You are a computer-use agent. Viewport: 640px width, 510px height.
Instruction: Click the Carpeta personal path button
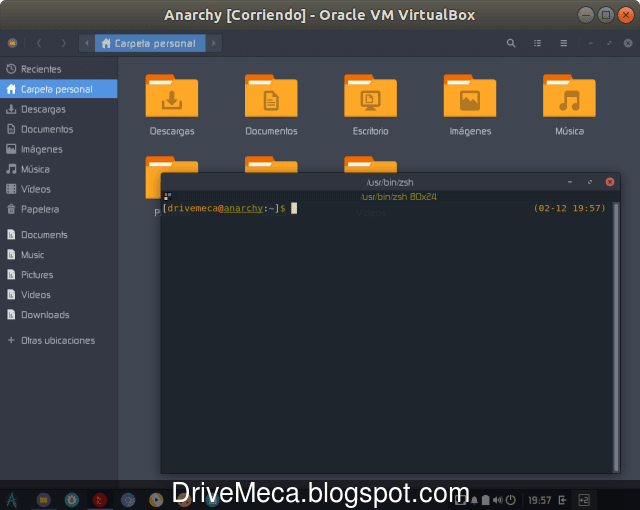(x=150, y=43)
